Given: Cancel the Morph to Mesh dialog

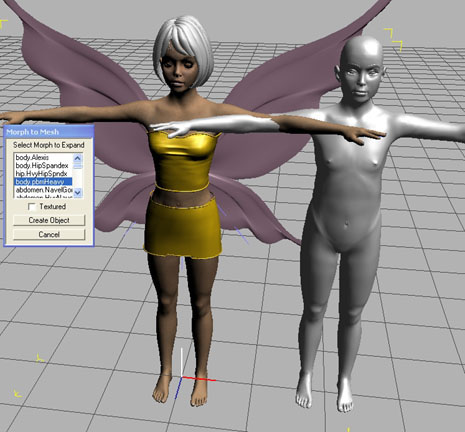Looking at the screenshot, I should (x=49, y=234).
